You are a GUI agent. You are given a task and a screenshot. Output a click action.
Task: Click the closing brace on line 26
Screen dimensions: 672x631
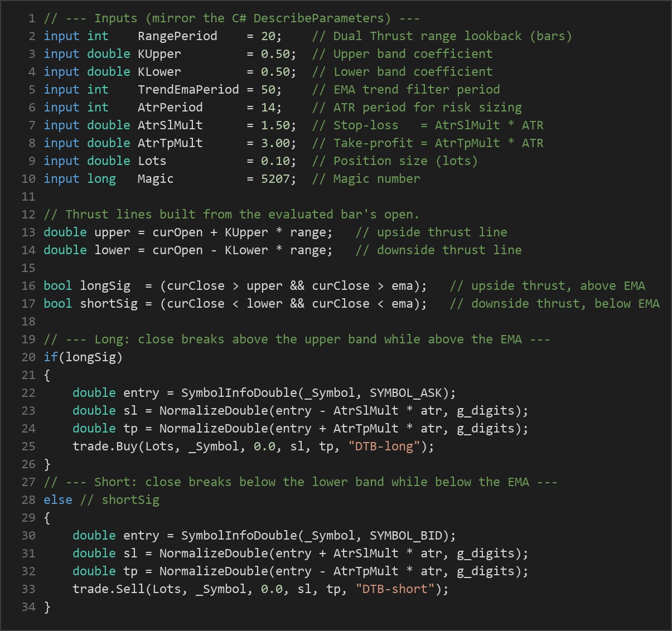point(47,464)
